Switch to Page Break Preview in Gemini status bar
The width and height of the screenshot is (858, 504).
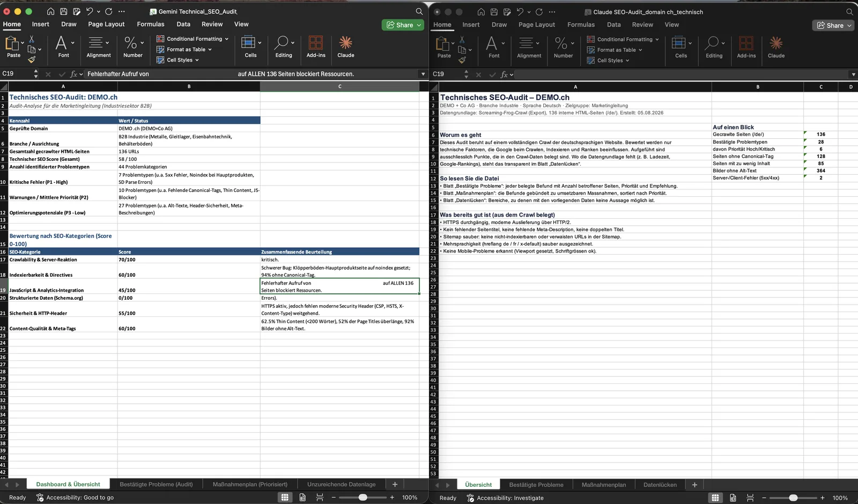[x=320, y=498]
